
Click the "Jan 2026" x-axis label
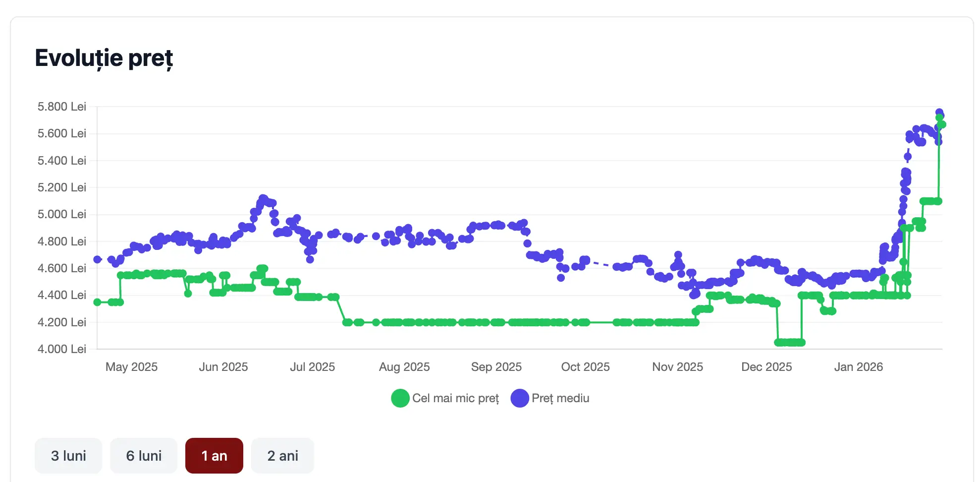tap(858, 367)
